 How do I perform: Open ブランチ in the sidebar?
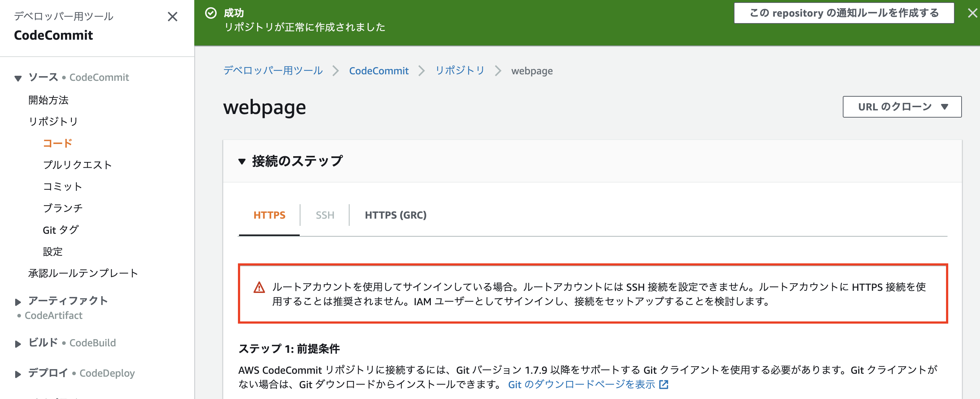click(62, 208)
